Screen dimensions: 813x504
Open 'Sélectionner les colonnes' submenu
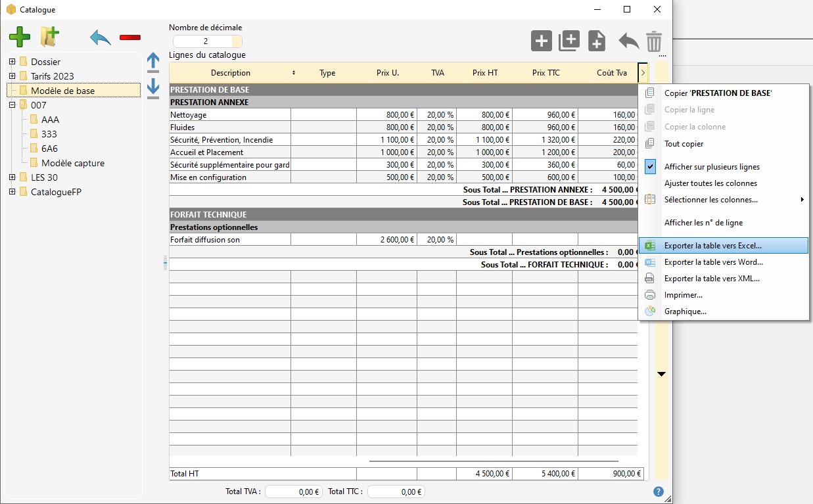pos(710,200)
